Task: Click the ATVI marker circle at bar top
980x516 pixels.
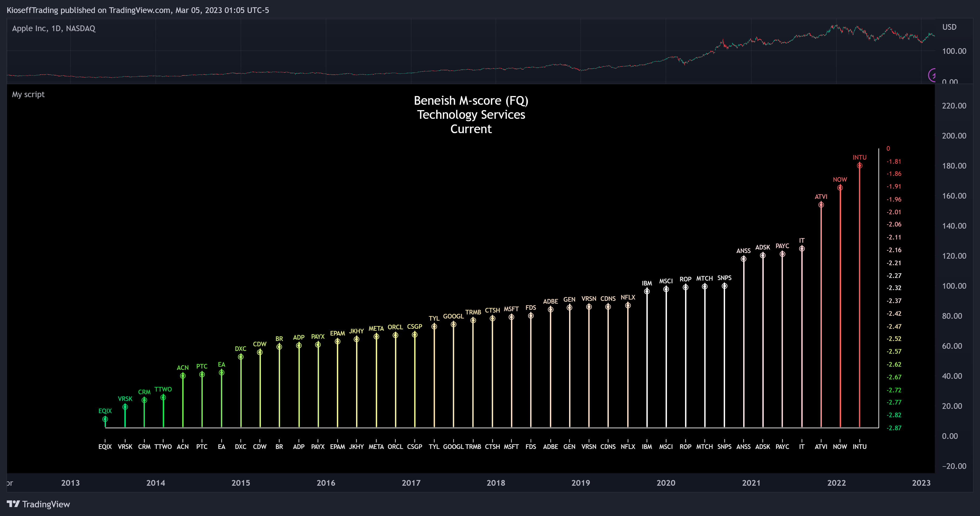Action: pyautogui.click(x=821, y=205)
